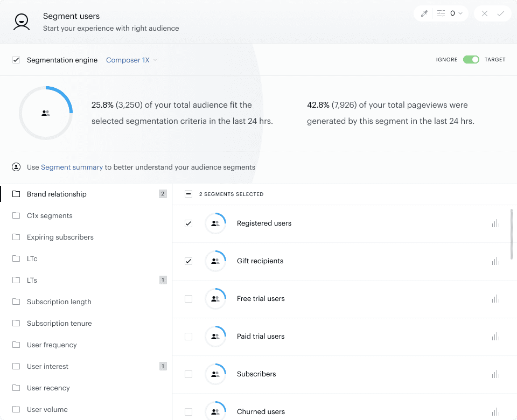Click the audience percentage donut chart
The width and height of the screenshot is (517, 420).
(46, 113)
